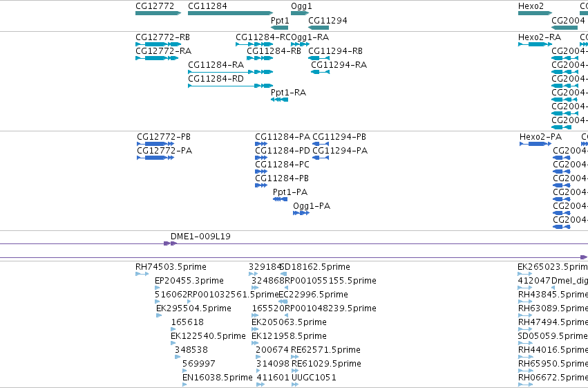Open the CG11284-PB protein label
Screen dimensions: 588x388
282,178
